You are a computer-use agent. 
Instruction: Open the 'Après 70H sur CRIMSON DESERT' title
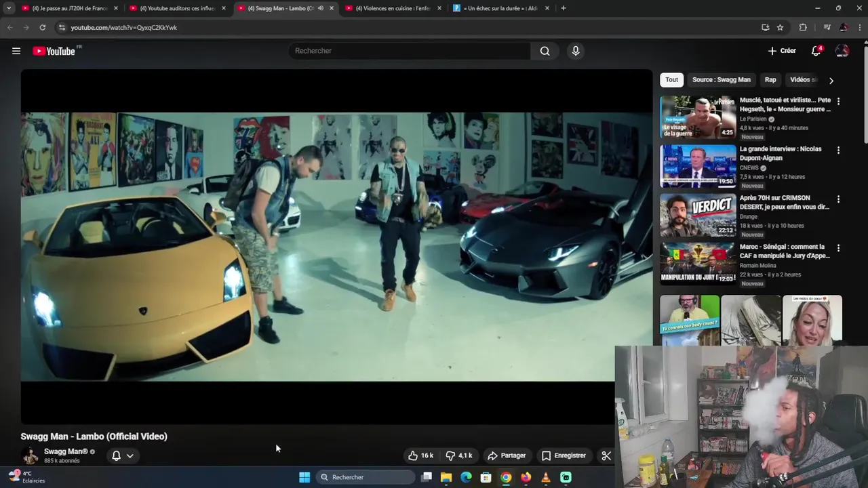pos(785,202)
